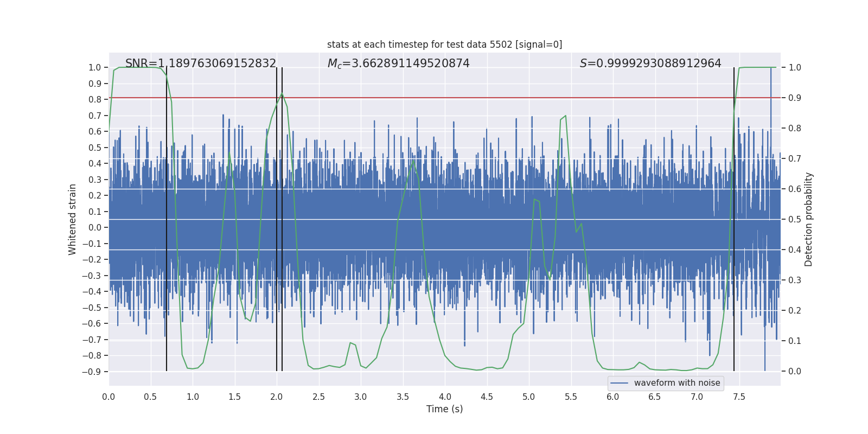Click the "Time (s)" x-axis label

(x=444, y=409)
